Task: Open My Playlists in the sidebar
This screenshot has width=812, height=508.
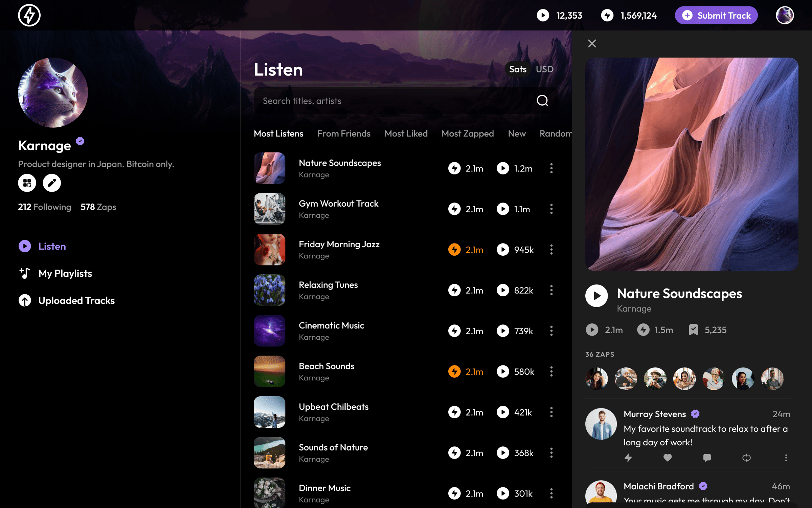Action: coord(65,273)
